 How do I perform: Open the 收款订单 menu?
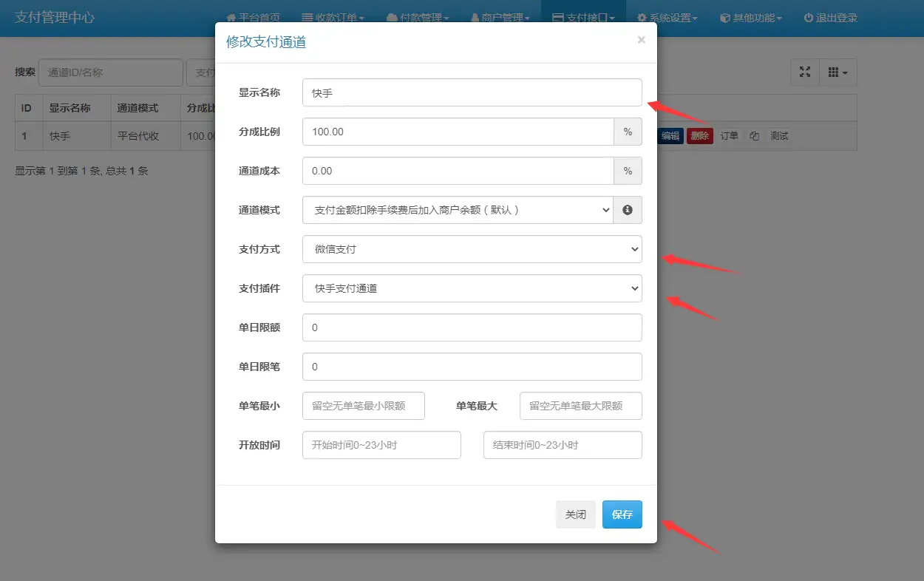333,16
